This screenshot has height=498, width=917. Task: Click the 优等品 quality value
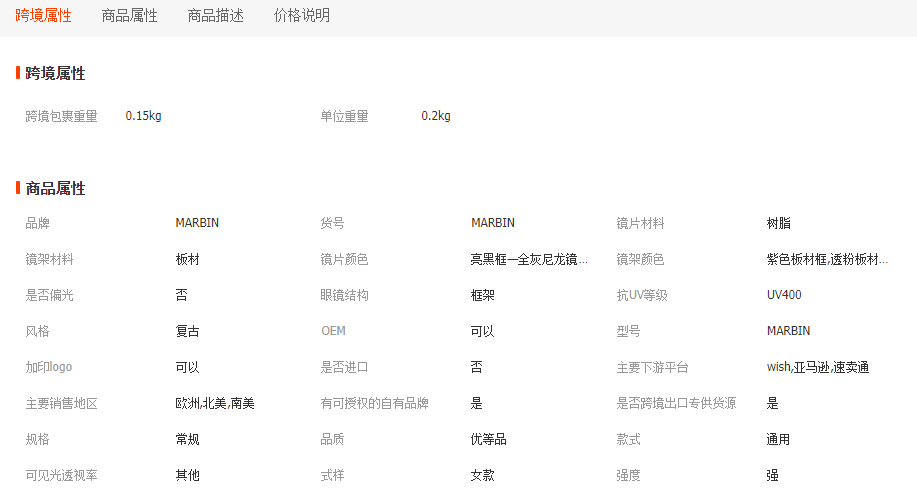[x=489, y=440]
